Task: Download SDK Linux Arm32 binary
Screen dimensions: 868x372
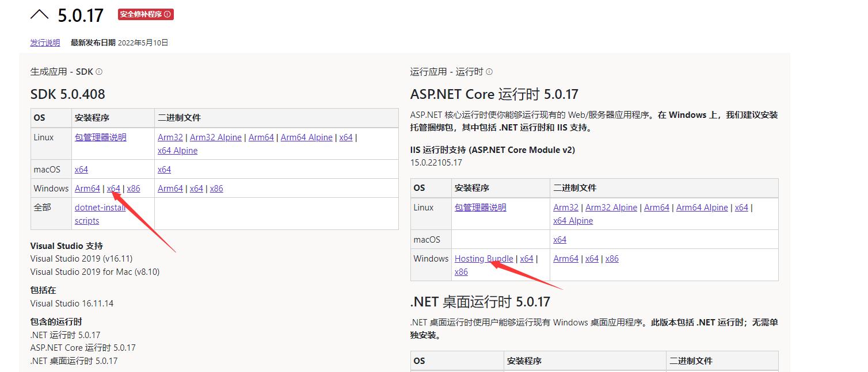Action: point(170,137)
